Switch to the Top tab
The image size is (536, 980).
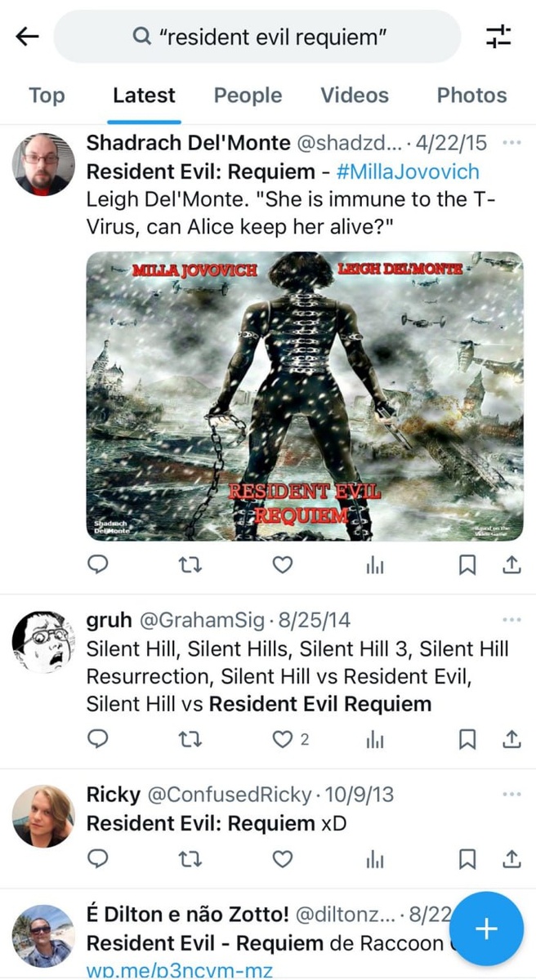(x=47, y=96)
